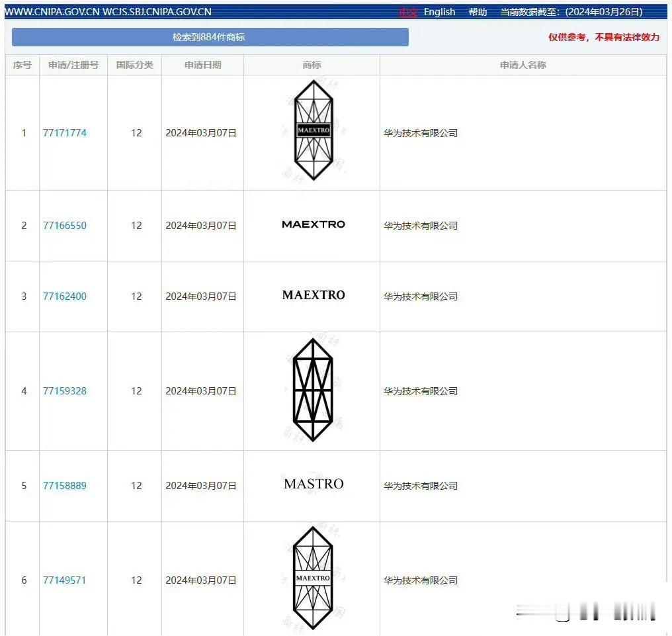Click applicant 华为技术有限公司 in row 3

click(x=421, y=296)
